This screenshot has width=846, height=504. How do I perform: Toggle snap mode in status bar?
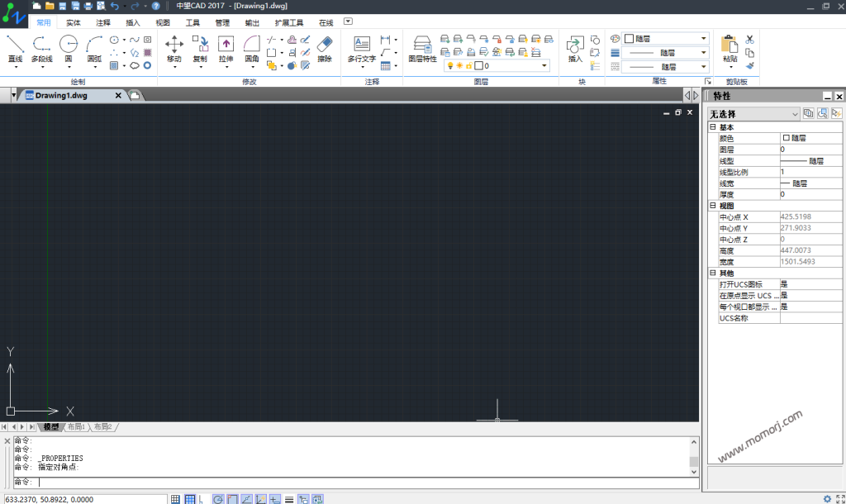176,499
